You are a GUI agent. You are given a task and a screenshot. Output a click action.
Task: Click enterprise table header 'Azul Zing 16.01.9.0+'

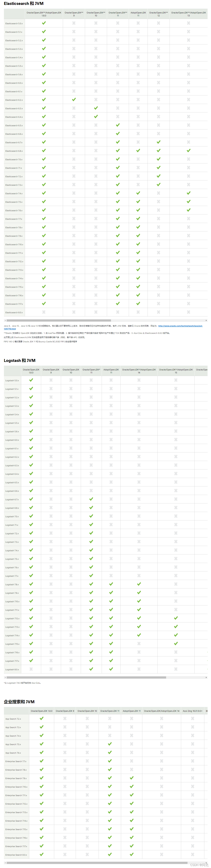[193, 711]
